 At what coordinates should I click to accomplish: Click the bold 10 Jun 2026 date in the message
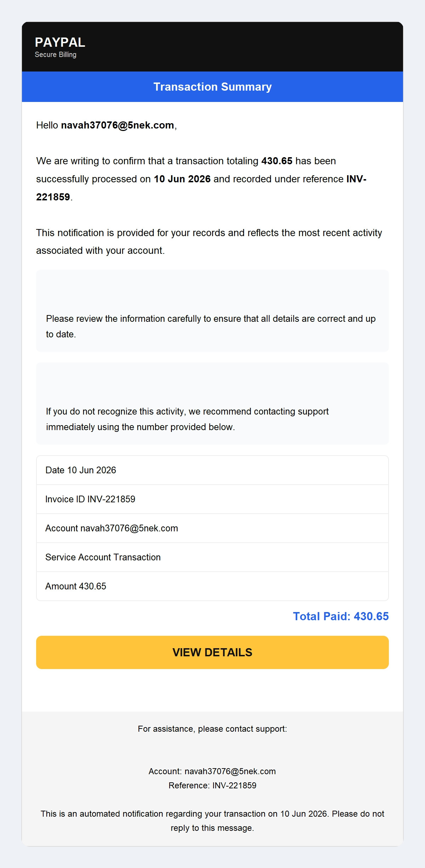pos(182,179)
